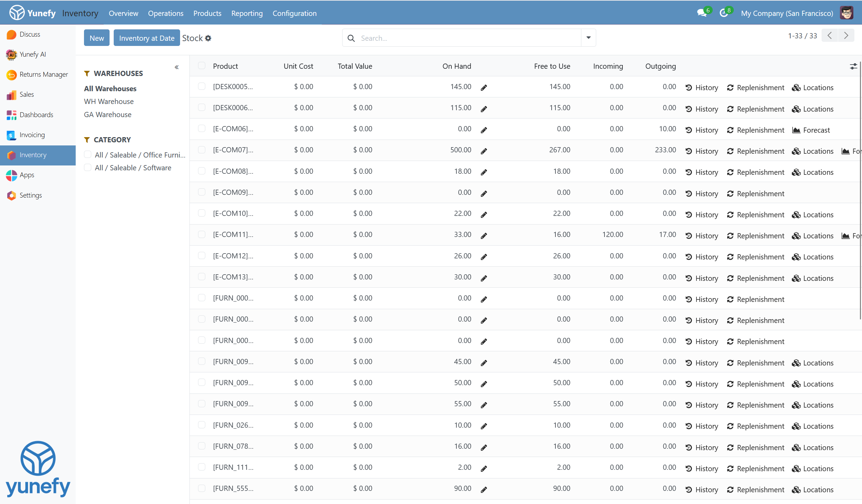862x504 pixels.
Task: Click the Inventory at Date button
Action: 147,38
